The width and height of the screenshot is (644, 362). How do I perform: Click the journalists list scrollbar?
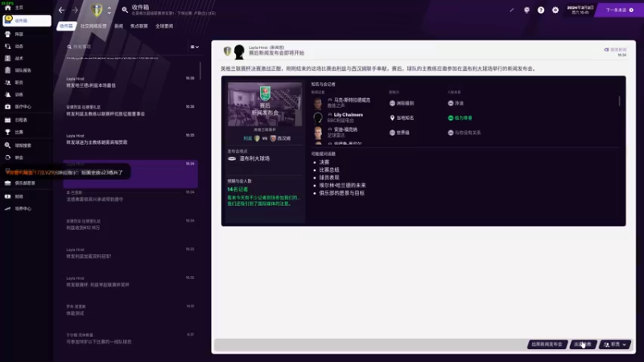tap(619, 101)
